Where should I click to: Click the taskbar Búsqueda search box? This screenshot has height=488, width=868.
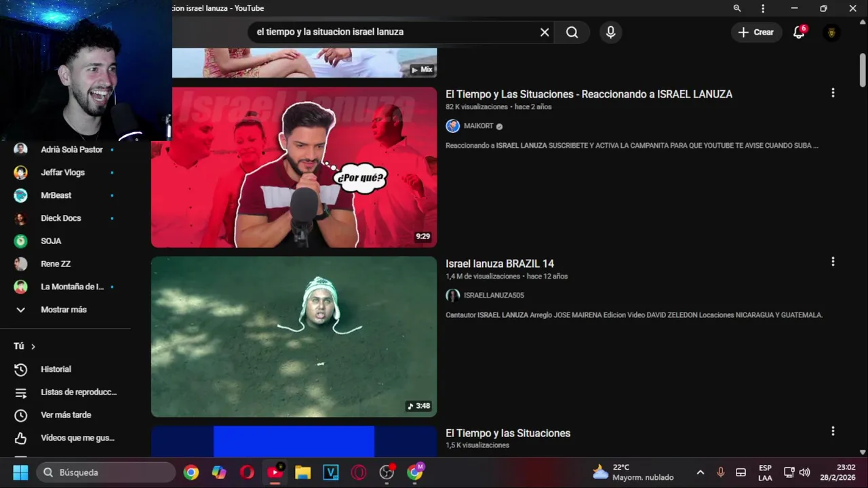point(106,472)
